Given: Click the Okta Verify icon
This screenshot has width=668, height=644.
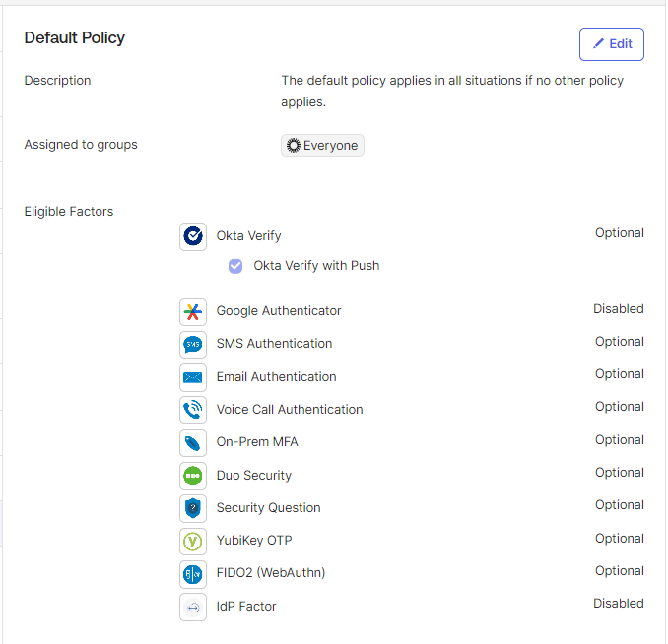Looking at the screenshot, I should (x=193, y=236).
